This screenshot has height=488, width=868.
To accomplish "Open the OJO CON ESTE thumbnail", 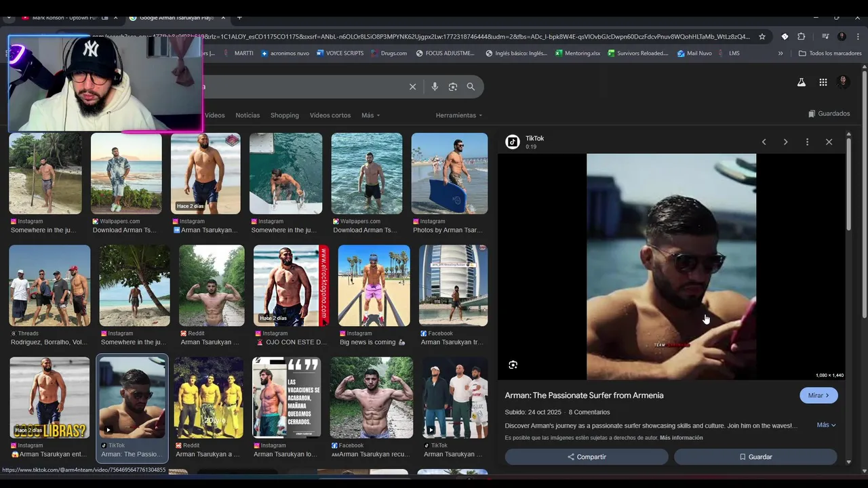I will coord(291,285).
